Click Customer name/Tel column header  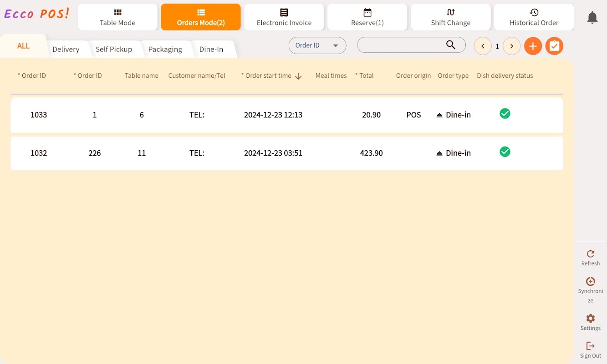pyautogui.click(x=197, y=76)
